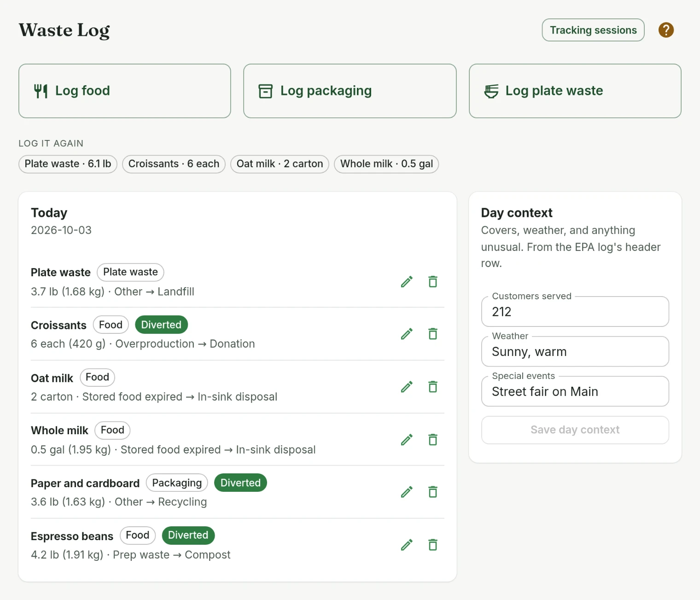Screen dimensions: 700x600
Task: Re-log Whole milk 0.5 gal chip
Action: click(386, 164)
